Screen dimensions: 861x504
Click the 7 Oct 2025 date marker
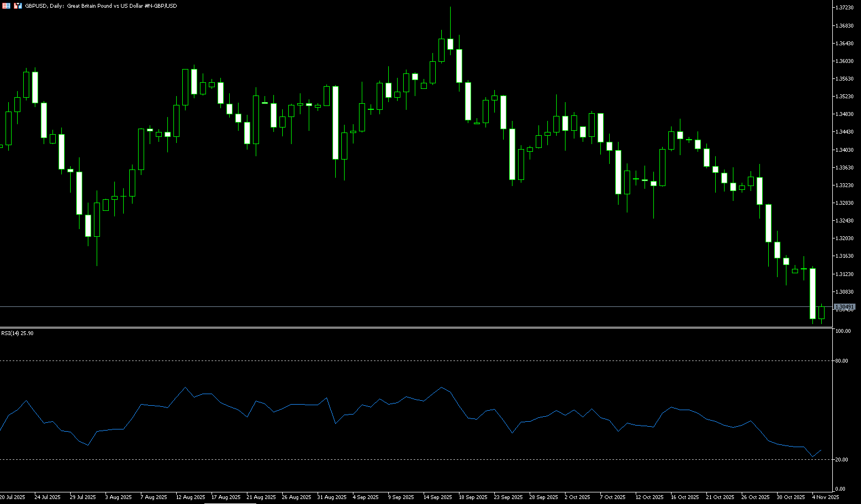pos(612,497)
